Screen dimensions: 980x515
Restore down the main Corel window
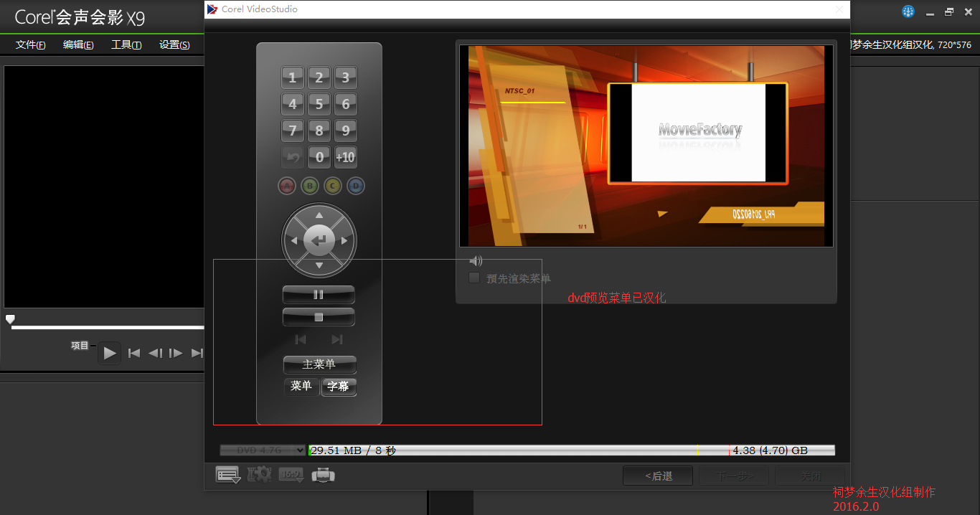(949, 12)
